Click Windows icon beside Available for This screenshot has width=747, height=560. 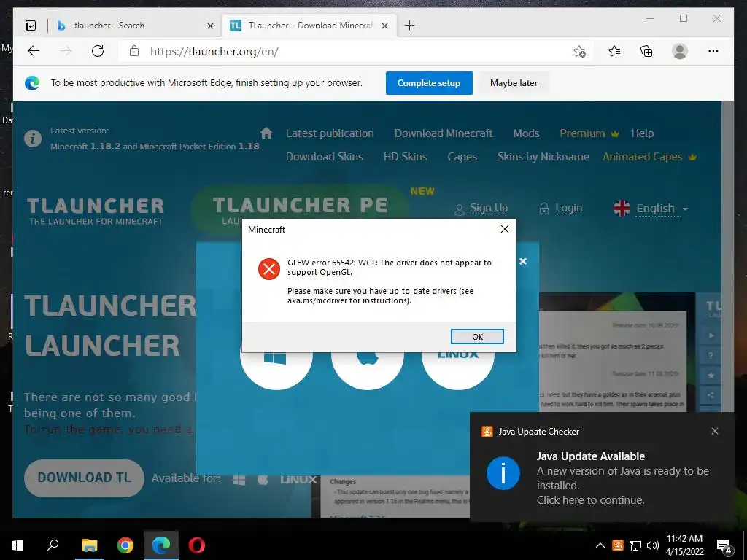(239, 480)
